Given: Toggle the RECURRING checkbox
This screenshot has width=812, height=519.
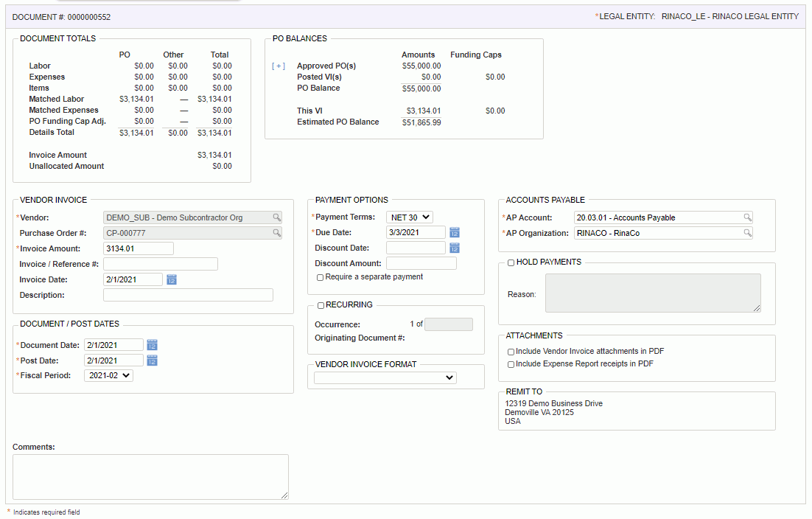Looking at the screenshot, I should click(321, 306).
